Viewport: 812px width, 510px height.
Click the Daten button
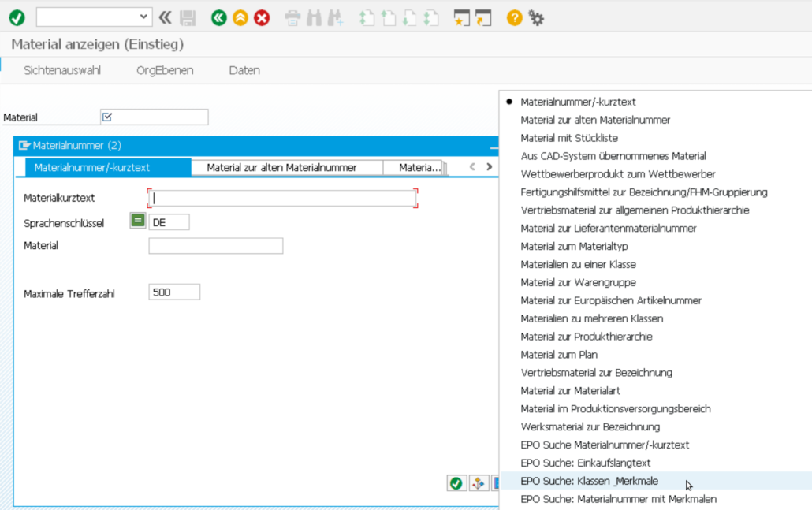pos(244,70)
